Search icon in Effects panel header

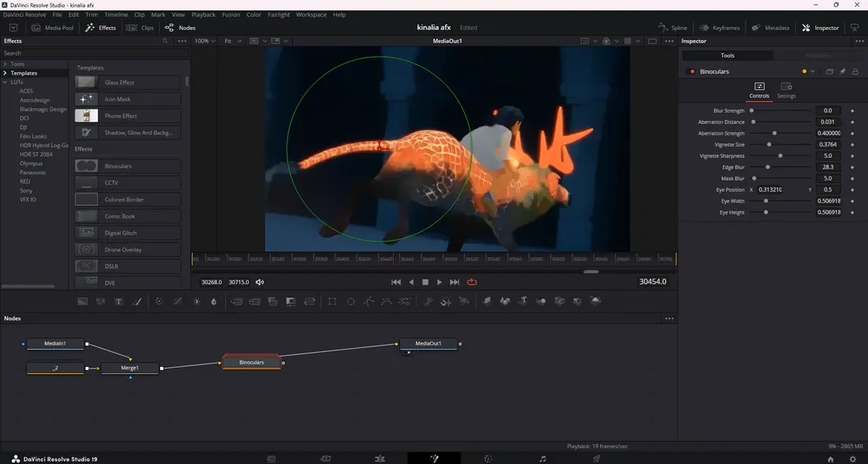tap(165, 41)
